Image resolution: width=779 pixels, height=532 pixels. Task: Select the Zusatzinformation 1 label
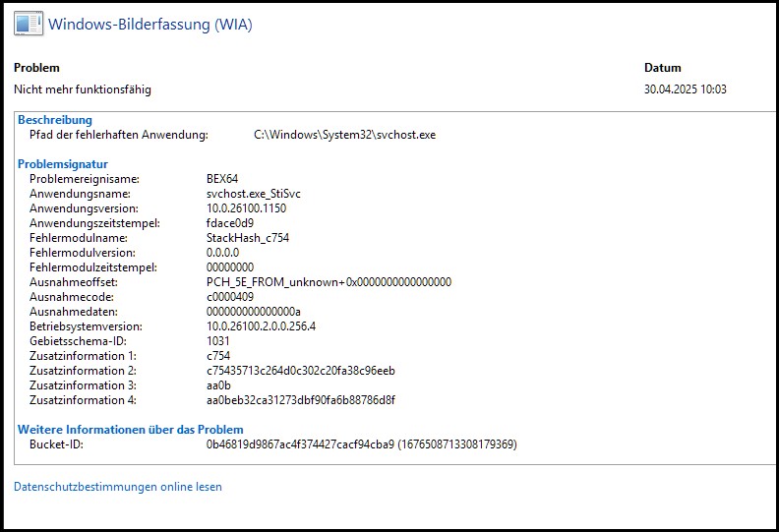83,356
